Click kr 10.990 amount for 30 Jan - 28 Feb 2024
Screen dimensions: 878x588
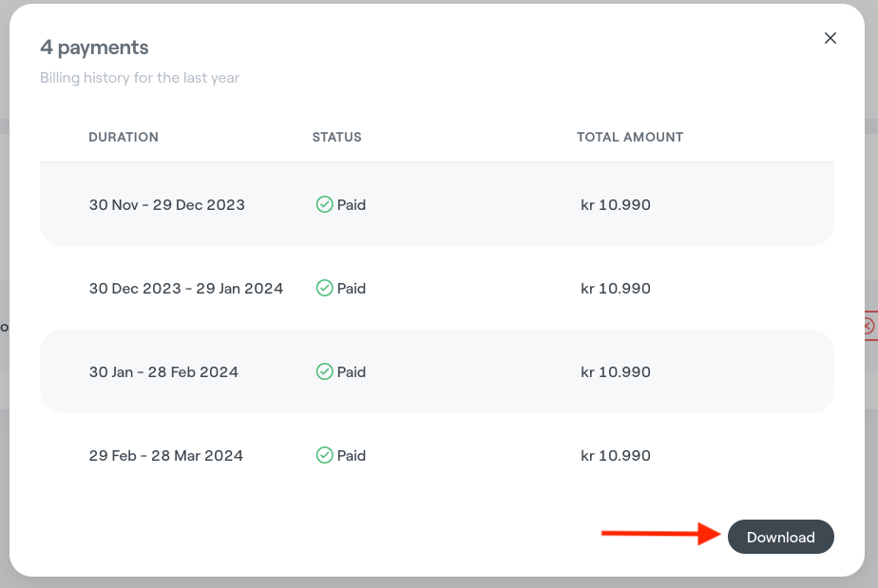[616, 371]
